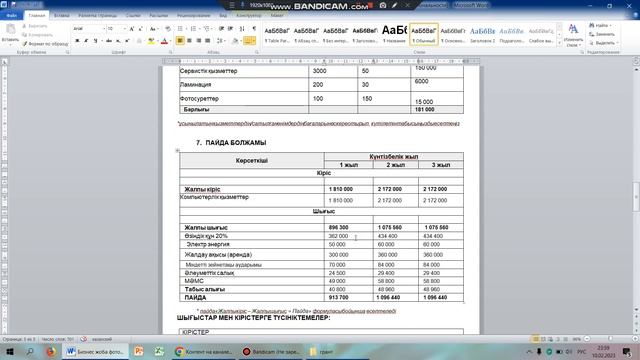The width and height of the screenshot is (640, 360).
Task: Open the грант folder in taskbar
Action: (x=321, y=351)
